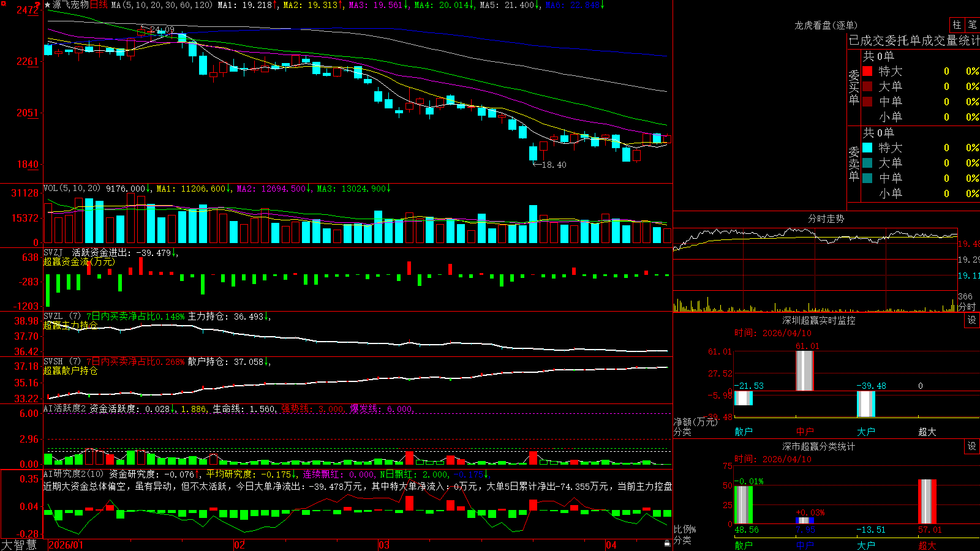
Task: Click the lock icon on the date axis
Action: (667, 544)
